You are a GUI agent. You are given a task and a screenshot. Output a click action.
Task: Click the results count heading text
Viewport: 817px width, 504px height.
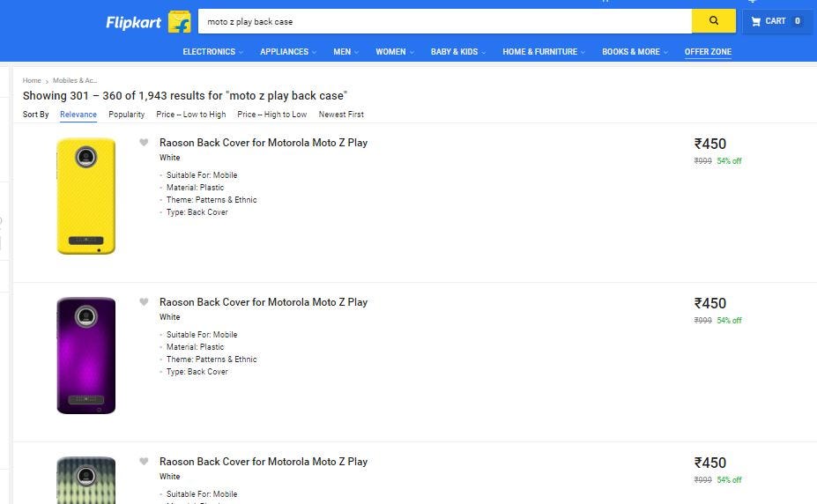(x=185, y=96)
